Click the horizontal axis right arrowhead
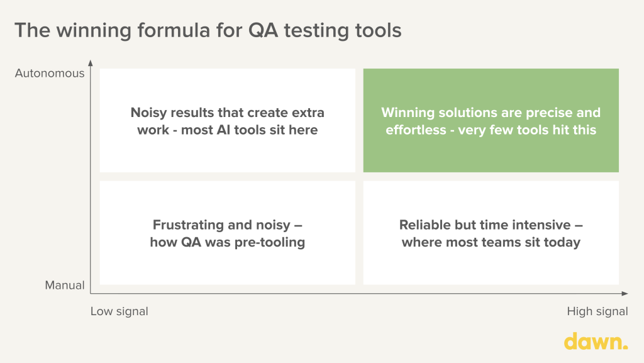Screen dimensions: 644x363 click(x=624, y=294)
